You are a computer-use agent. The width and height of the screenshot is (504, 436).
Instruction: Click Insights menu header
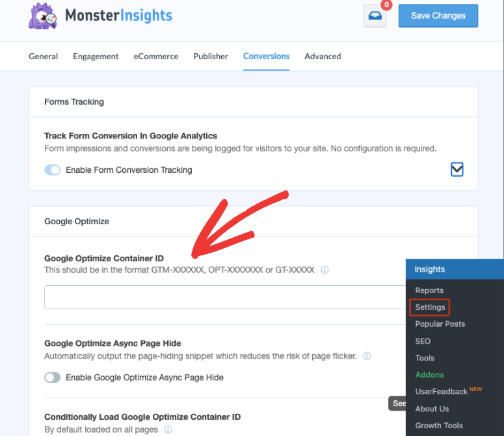(455, 269)
